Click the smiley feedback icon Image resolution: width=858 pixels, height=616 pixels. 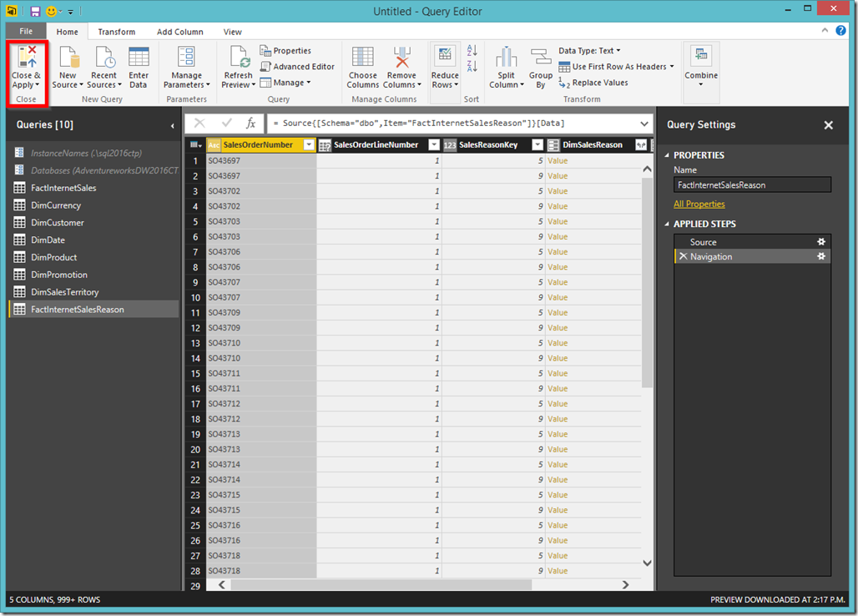click(x=51, y=11)
